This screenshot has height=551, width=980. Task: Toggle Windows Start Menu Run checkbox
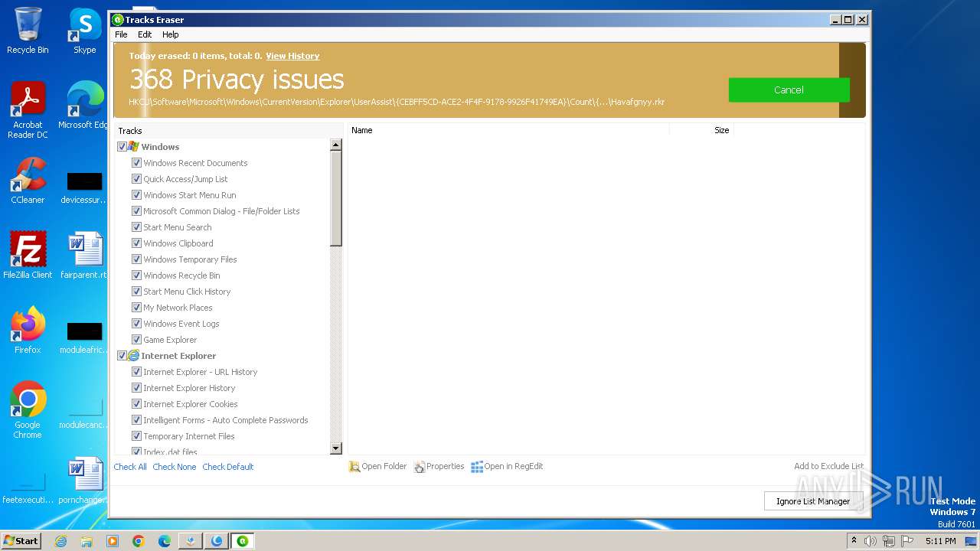(136, 194)
